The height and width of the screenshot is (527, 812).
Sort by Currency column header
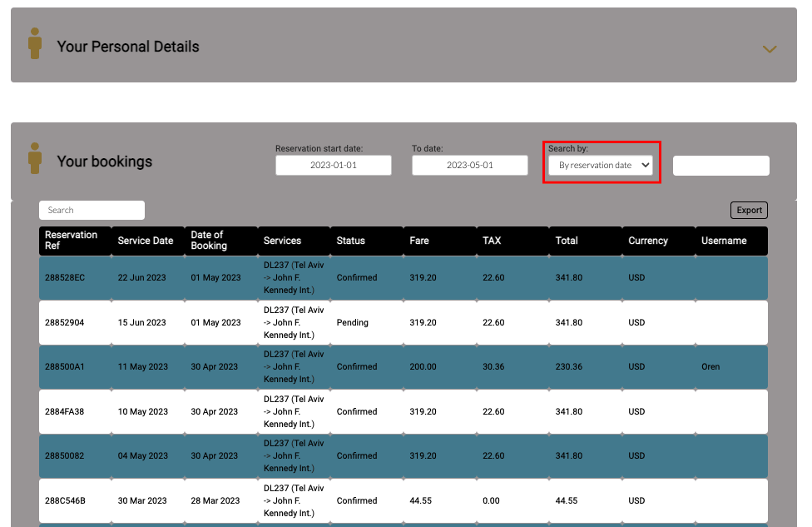[x=659, y=241]
